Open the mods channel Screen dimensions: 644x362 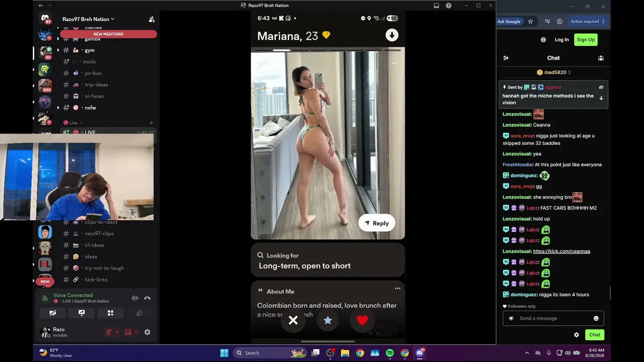click(x=109, y=62)
